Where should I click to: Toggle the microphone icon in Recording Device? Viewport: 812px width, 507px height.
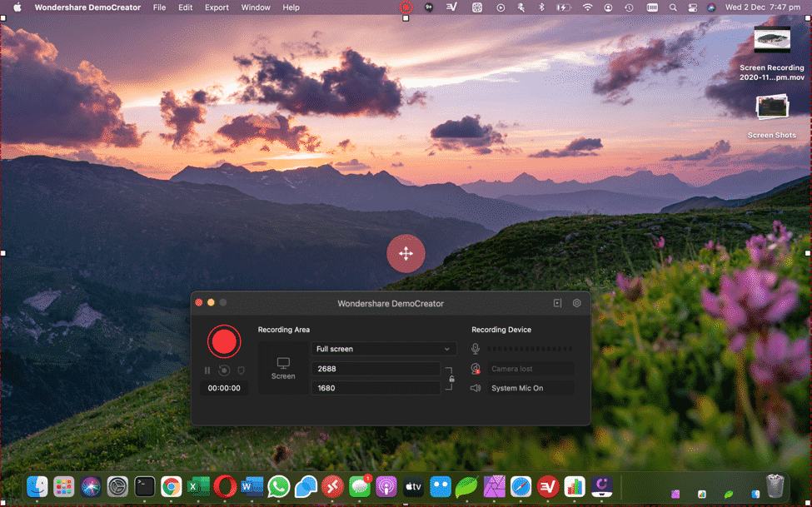476,349
